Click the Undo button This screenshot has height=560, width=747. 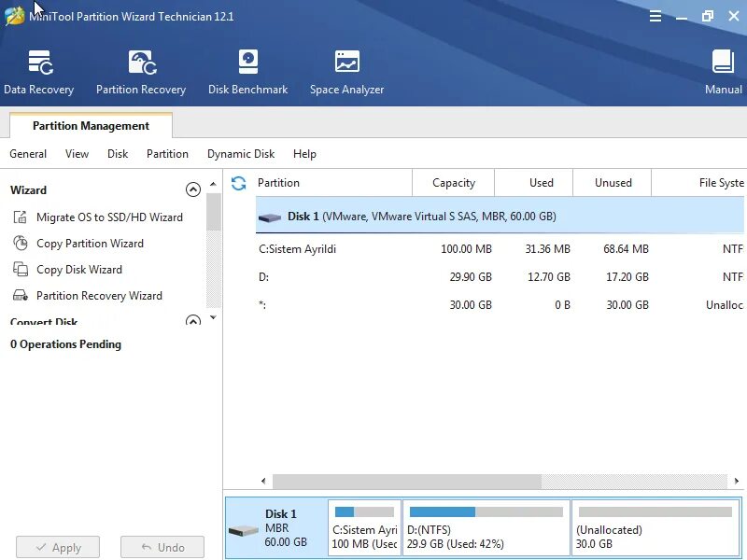pyautogui.click(x=162, y=547)
